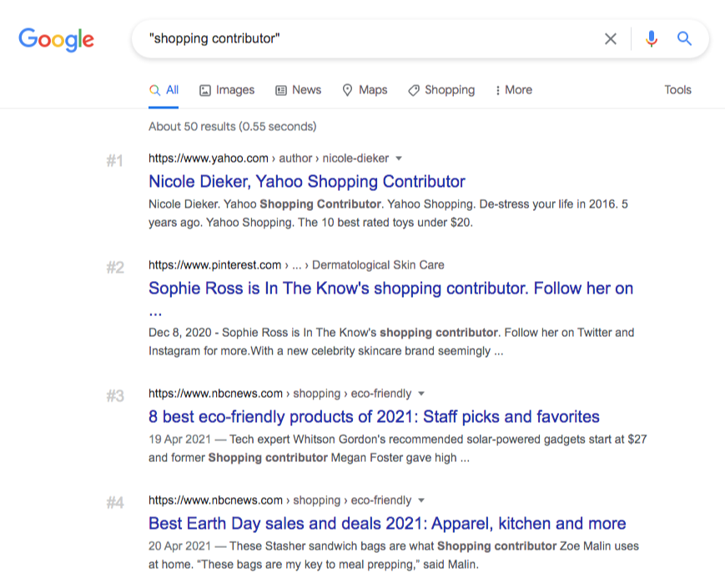Click the snippet dated Dec 8, 2020
Image resolution: width=725 pixels, height=588 pixels.
pyautogui.click(x=391, y=342)
